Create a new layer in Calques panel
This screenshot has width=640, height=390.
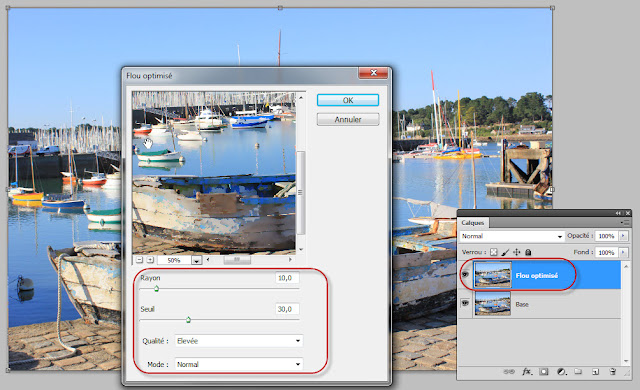pyautogui.click(x=596, y=372)
